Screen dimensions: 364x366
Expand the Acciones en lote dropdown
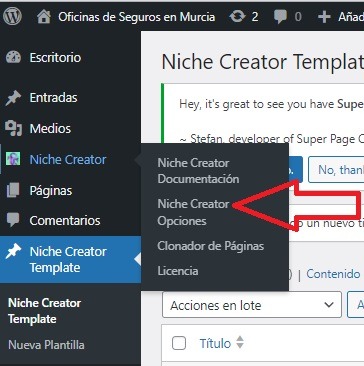pyautogui.click(x=252, y=305)
